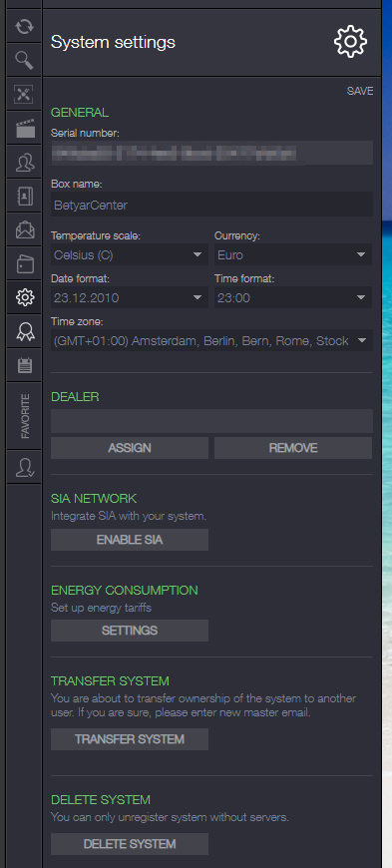Click SAVE at top right

[x=360, y=92]
